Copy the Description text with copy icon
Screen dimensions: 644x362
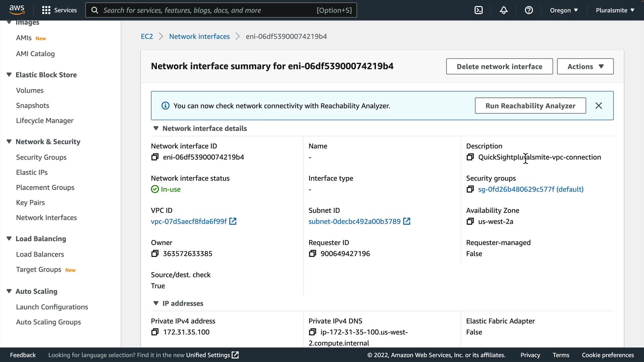click(470, 157)
